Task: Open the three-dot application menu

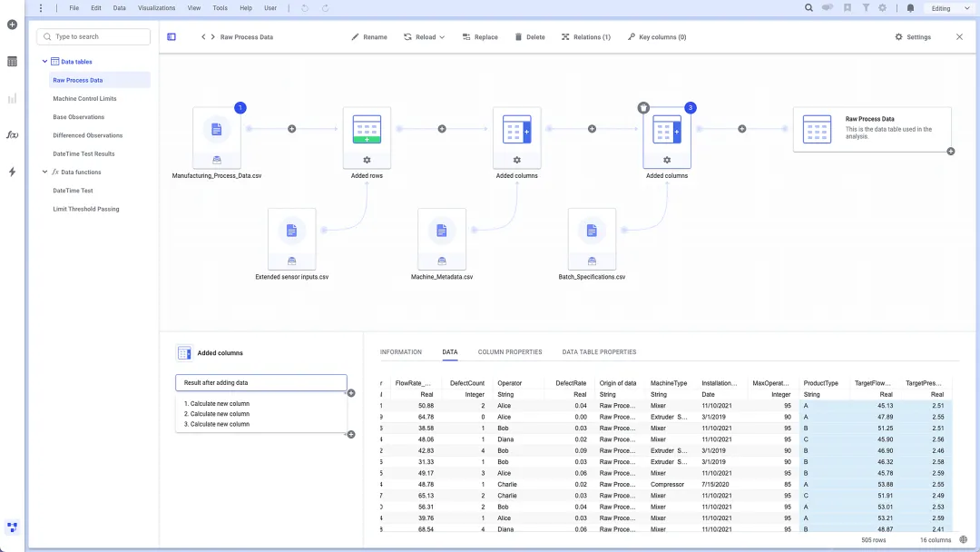Action: pos(41,8)
